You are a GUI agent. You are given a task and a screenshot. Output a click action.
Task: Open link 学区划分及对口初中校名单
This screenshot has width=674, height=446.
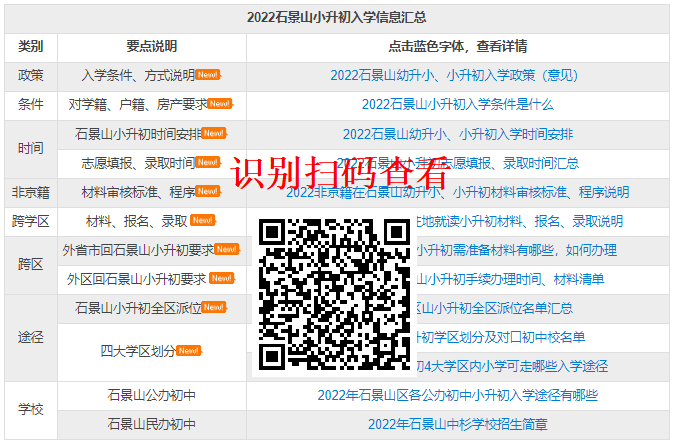[x=501, y=337]
